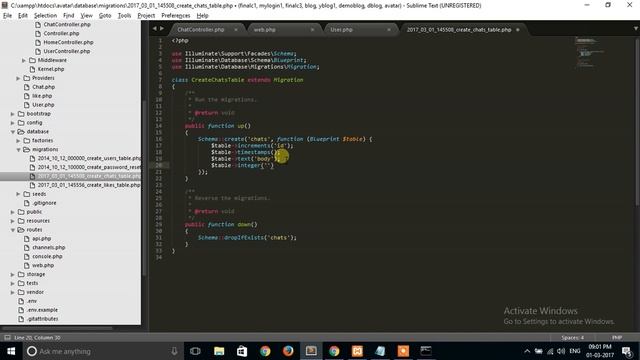The height and width of the screenshot is (360, 640).
Task: Expand the public folder
Action: pos(12,212)
